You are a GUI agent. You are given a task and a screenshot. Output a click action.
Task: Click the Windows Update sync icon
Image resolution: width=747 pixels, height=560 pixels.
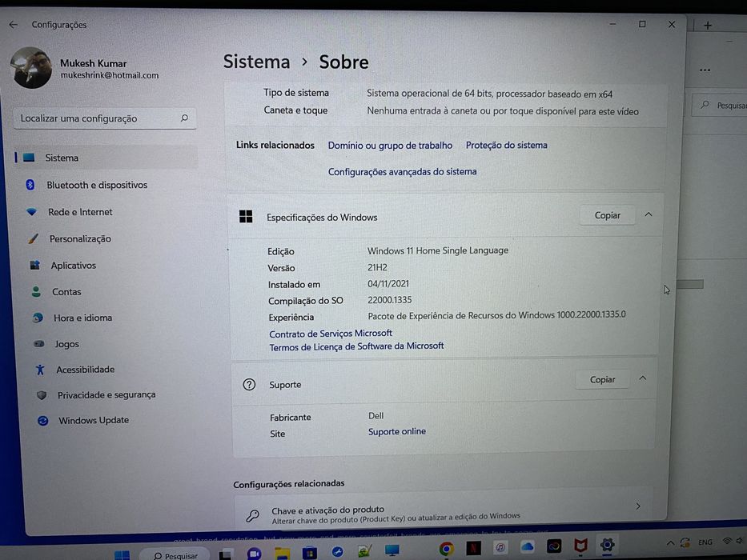coord(43,421)
